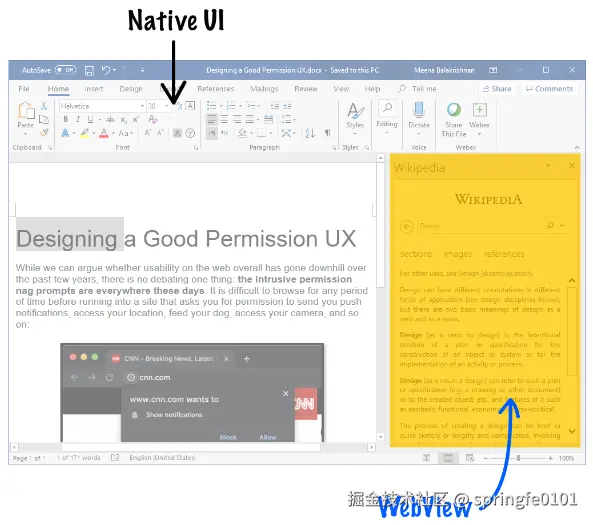This screenshot has width=593, height=525.
Task: Click the red font color button
Action: click(104, 133)
